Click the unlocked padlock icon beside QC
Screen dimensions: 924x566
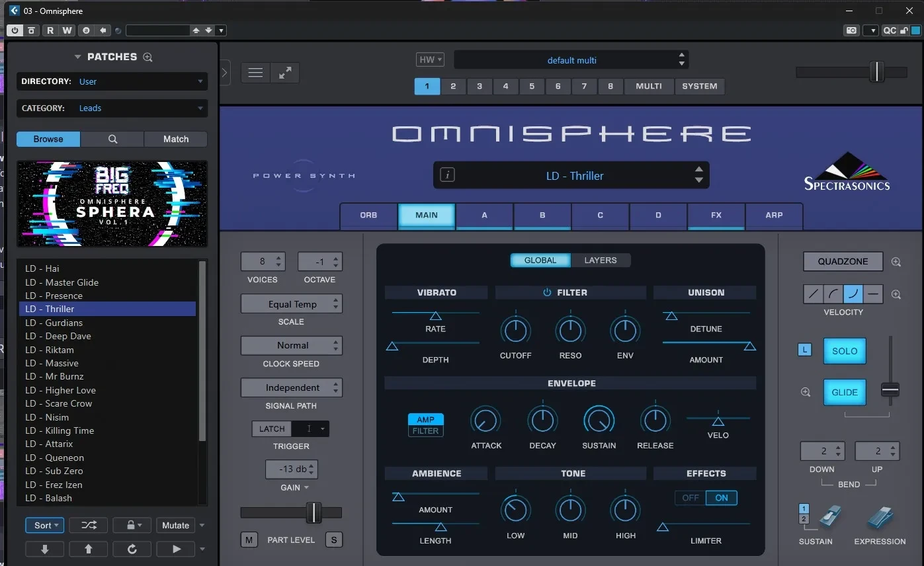pyautogui.click(x=903, y=30)
